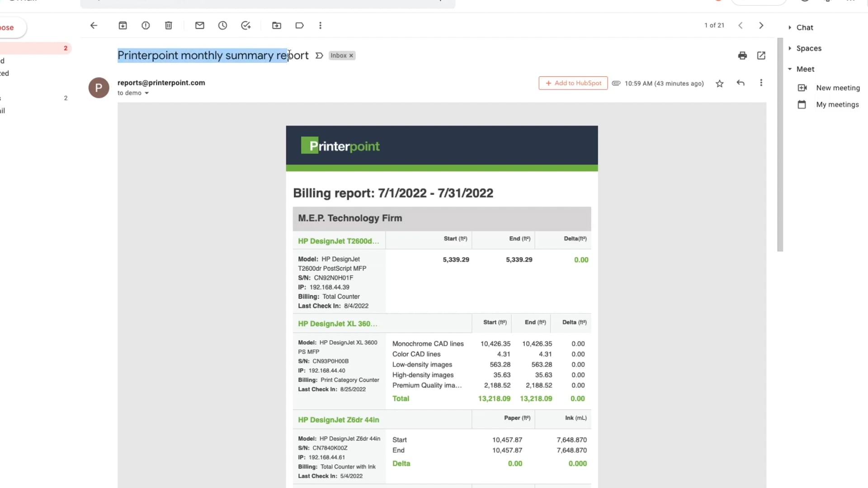Click the Add to HubSpot button

[573, 83]
